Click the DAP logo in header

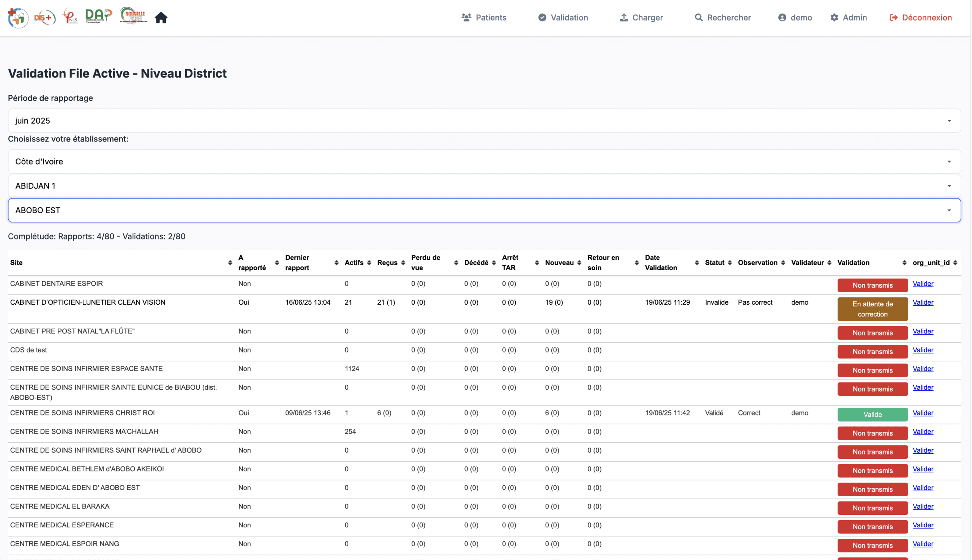(98, 16)
